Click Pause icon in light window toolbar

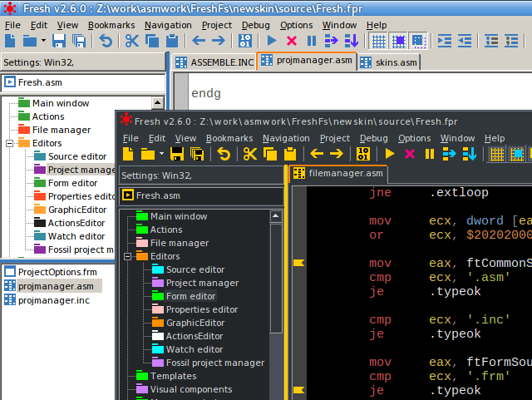(x=312, y=41)
